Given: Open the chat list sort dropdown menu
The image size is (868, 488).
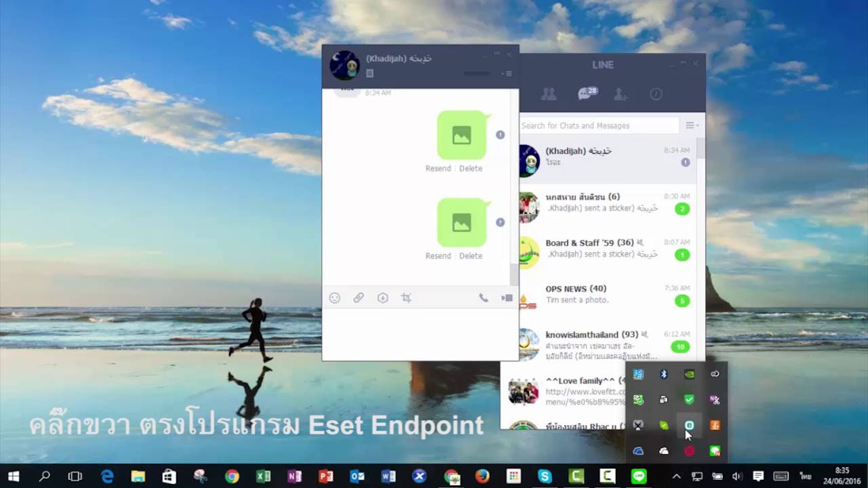Looking at the screenshot, I should pos(692,125).
